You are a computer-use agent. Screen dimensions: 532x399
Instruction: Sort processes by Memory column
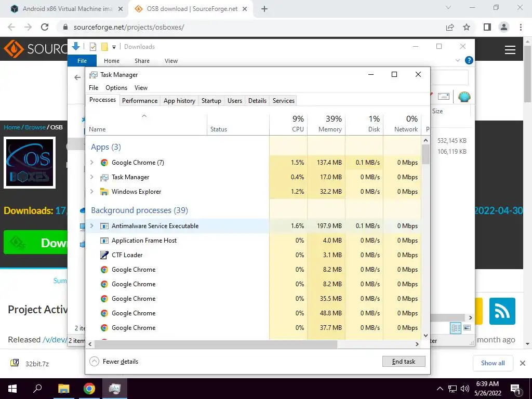[326, 124]
